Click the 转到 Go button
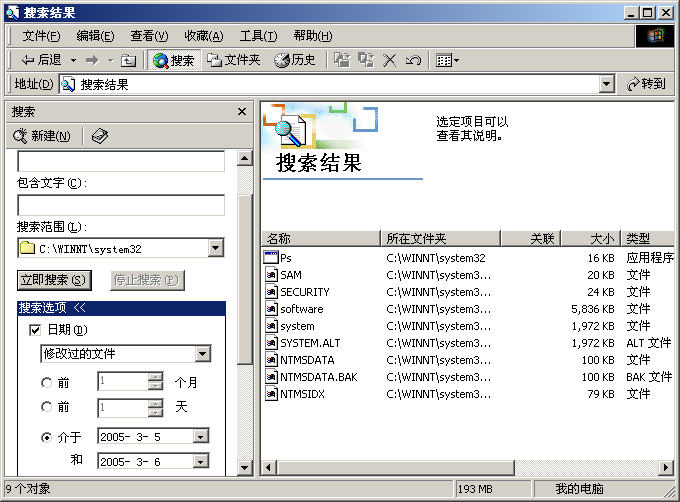Image resolution: width=680 pixels, height=502 pixels. 646,84
